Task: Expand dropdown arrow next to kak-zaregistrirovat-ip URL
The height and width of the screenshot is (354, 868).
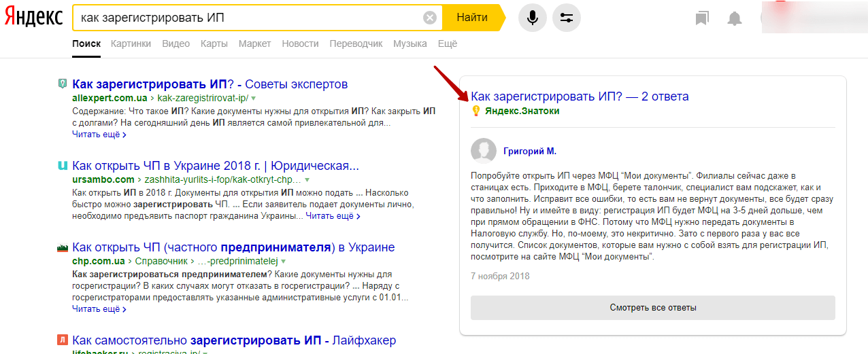Action: (x=254, y=99)
